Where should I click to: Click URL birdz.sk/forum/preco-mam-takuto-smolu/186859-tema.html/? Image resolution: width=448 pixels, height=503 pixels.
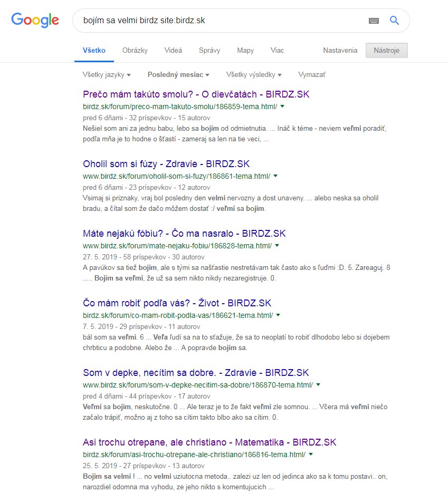(x=180, y=107)
